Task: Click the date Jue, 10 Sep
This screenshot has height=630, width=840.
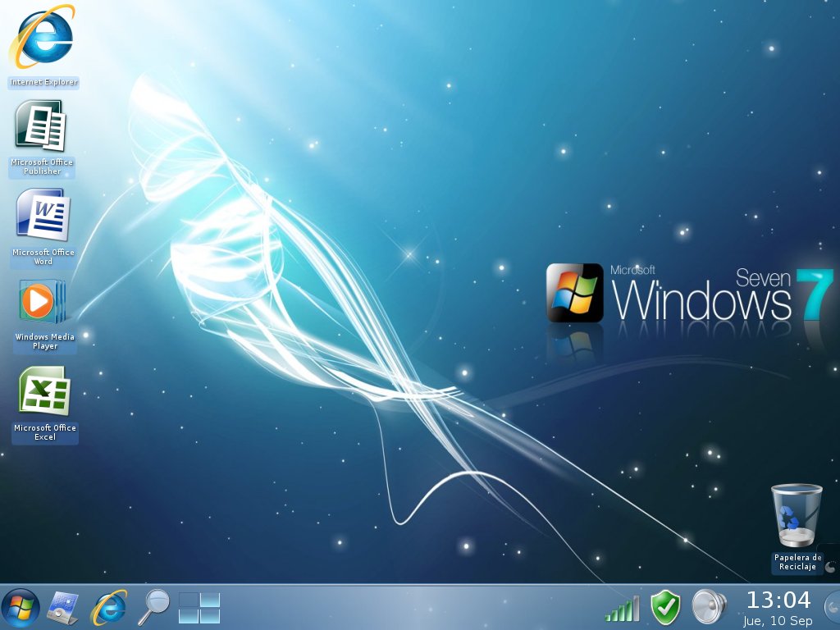Action: tap(778, 621)
